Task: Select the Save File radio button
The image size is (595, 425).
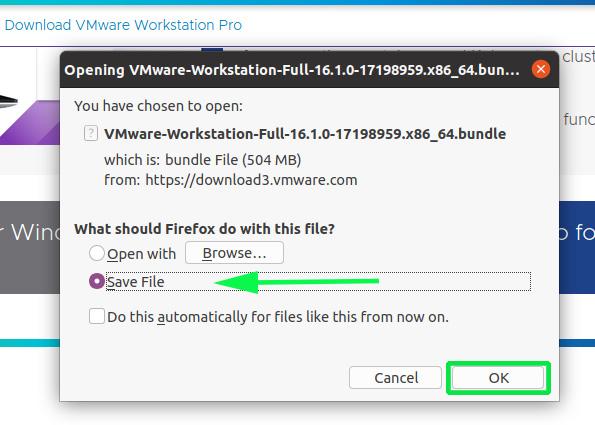Action: pyautogui.click(x=97, y=281)
